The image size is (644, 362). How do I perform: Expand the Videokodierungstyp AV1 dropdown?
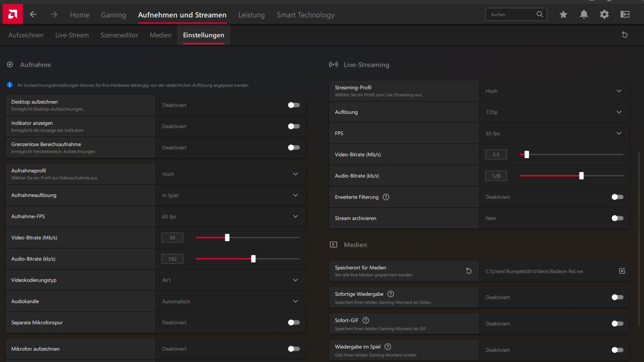click(x=295, y=280)
